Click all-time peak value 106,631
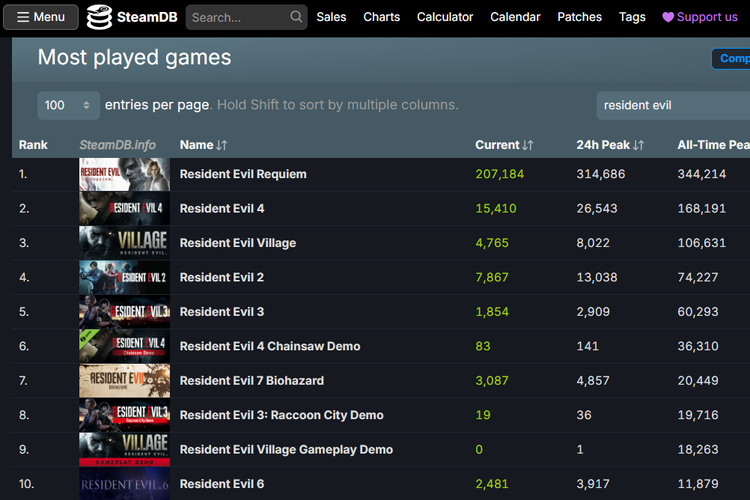 702,243
